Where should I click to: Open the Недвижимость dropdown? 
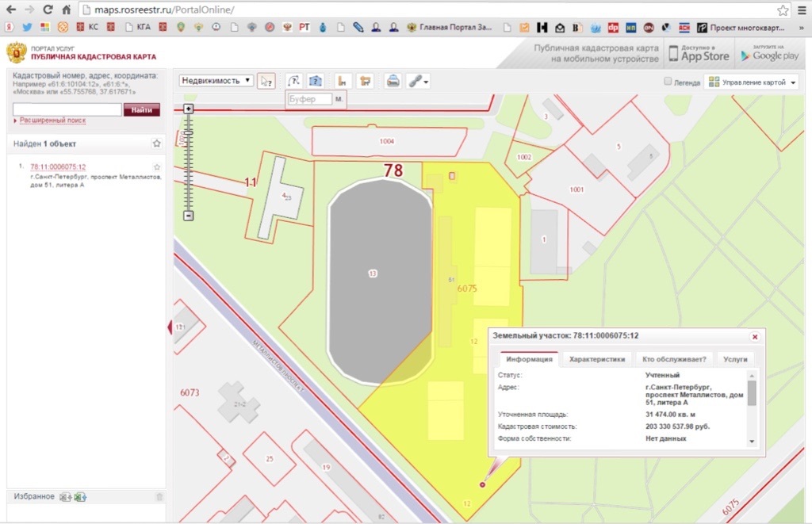tap(216, 81)
